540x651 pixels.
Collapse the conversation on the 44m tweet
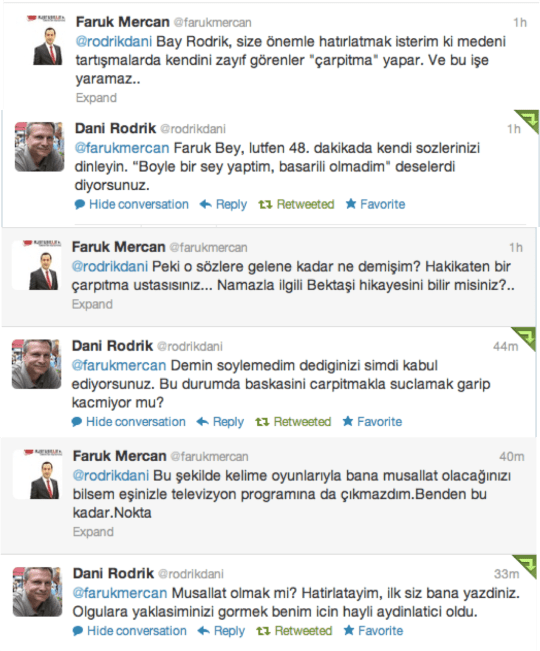coord(129,422)
